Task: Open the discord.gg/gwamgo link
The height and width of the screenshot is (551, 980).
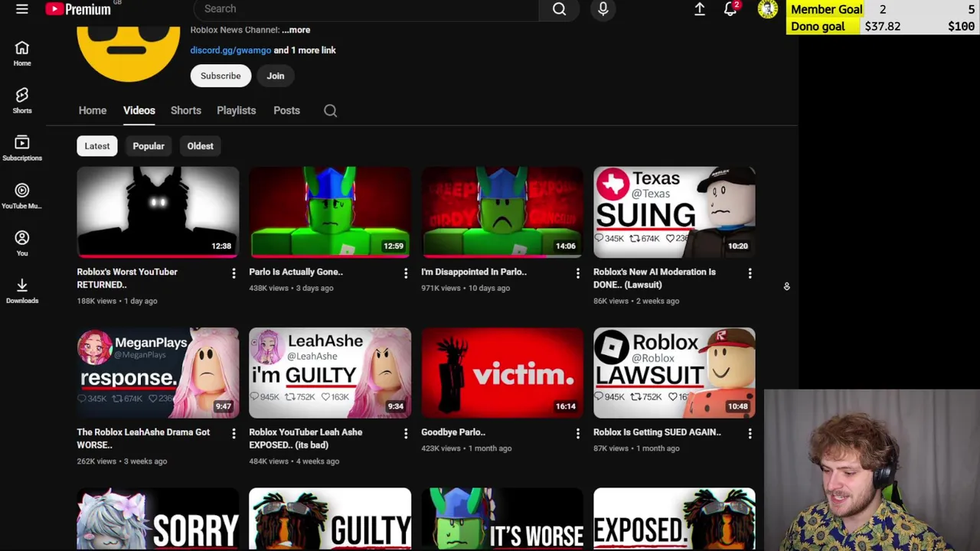Action: click(230, 50)
